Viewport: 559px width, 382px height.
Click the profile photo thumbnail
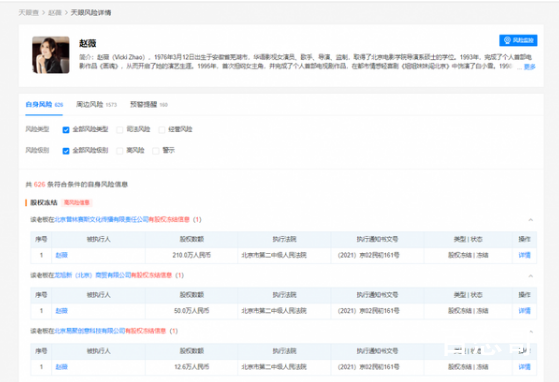click(51, 55)
